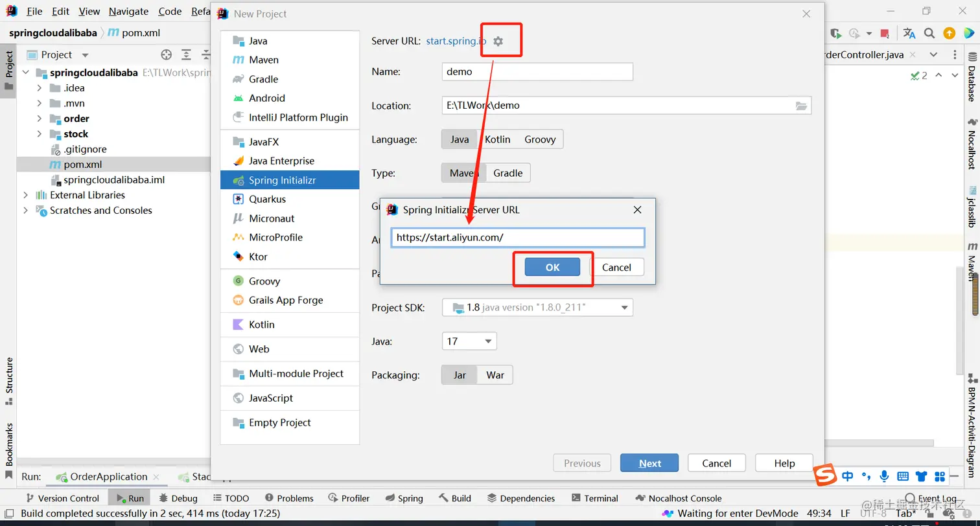The image size is (980, 526).
Task: Select Kotlin project type in list
Action: pos(290,325)
